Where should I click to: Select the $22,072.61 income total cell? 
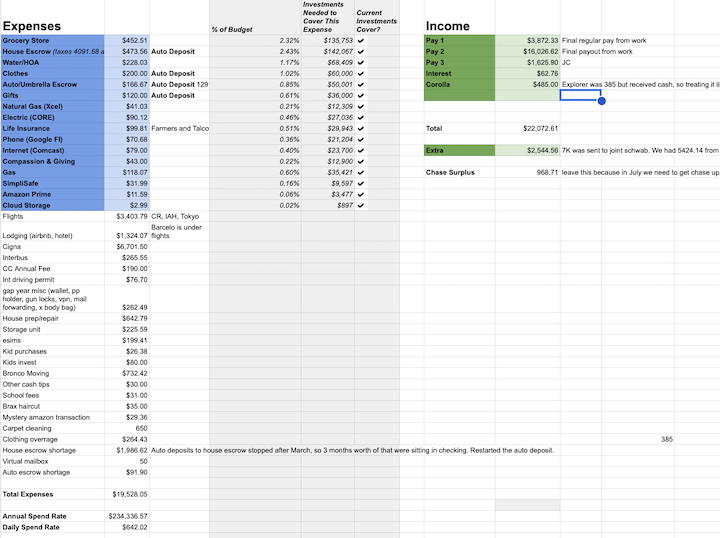click(528, 129)
